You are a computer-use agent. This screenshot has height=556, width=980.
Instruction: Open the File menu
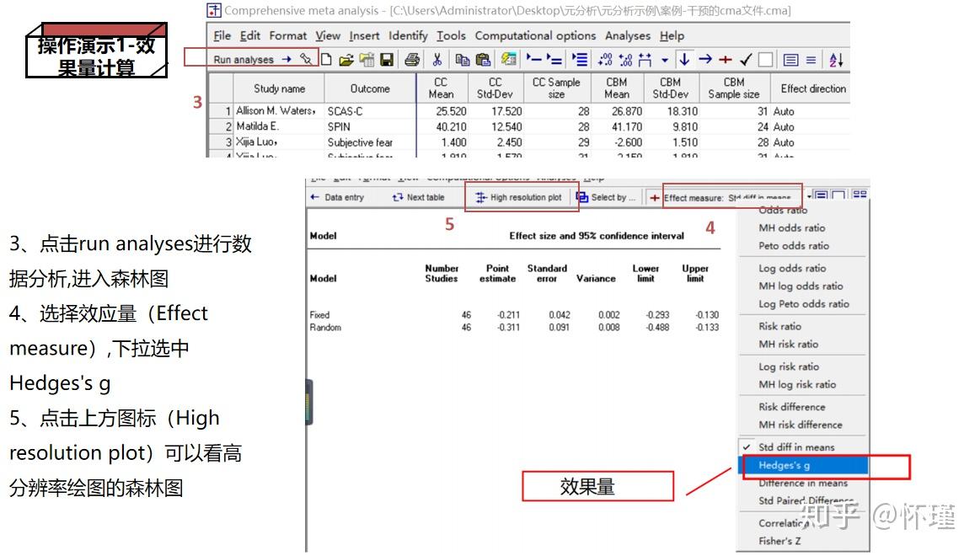click(222, 35)
